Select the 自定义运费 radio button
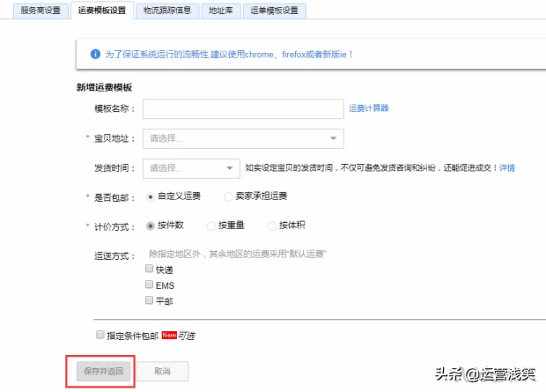Image resolution: width=546 pixels, height=392 pixels. tap(151, 196)
